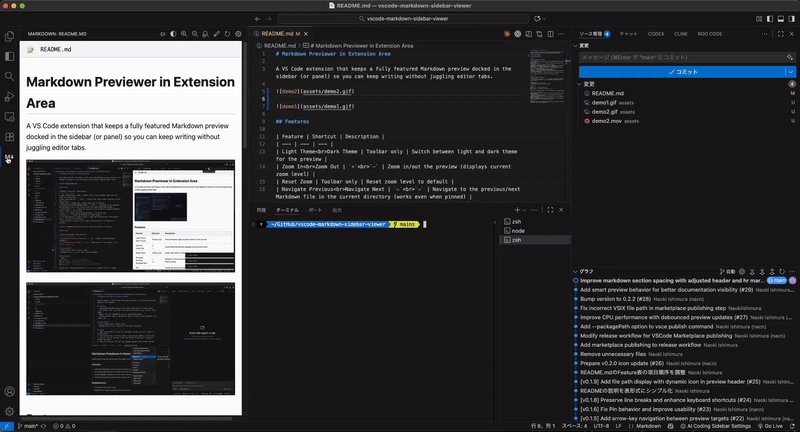Click the コミット commit button

683,72
